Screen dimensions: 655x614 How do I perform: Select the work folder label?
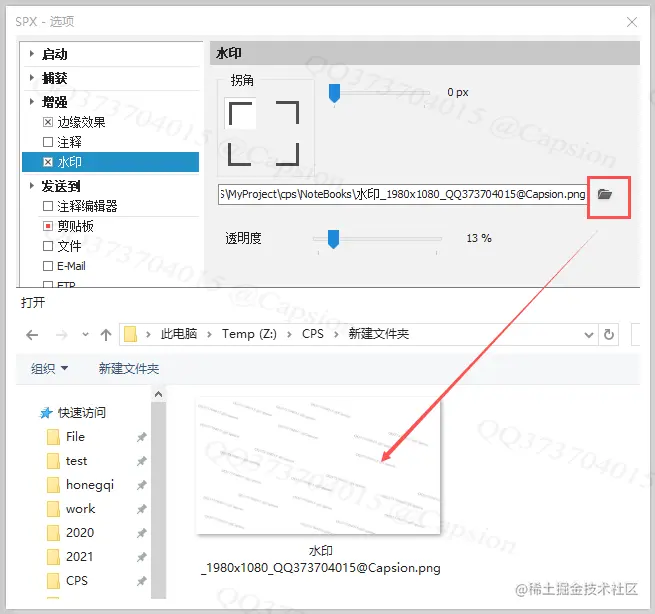[81, 509]
